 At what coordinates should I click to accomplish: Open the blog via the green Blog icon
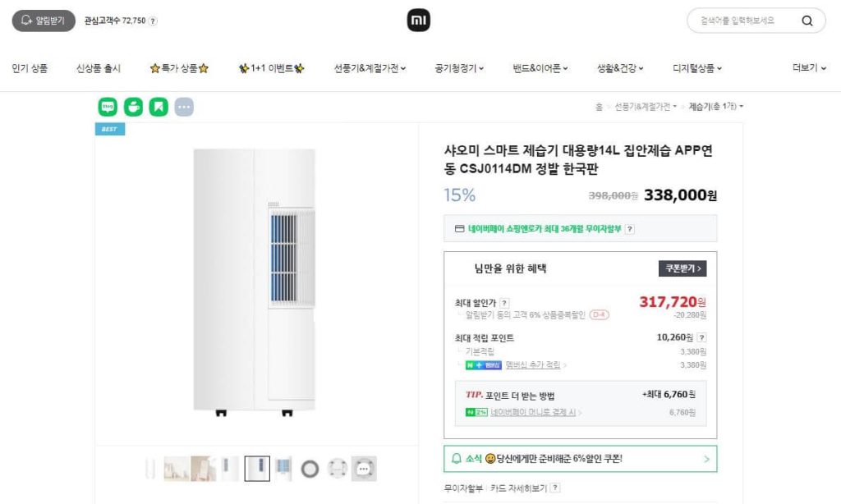(x=108, y=107)
